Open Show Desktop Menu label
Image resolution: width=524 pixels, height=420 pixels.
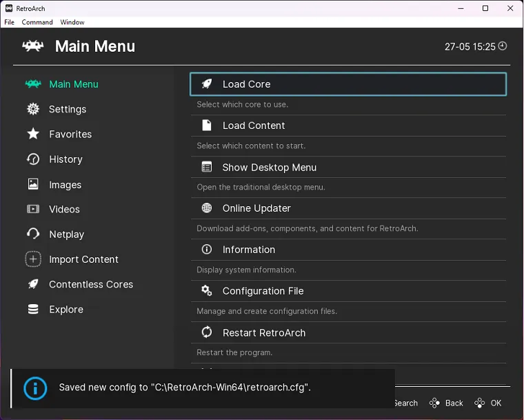tap(270, 167)
